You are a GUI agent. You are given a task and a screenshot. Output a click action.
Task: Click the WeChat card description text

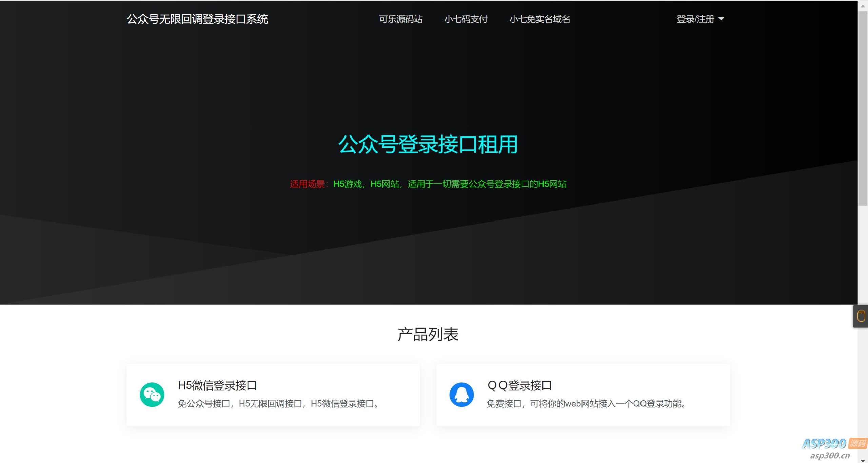click(278, 404)
